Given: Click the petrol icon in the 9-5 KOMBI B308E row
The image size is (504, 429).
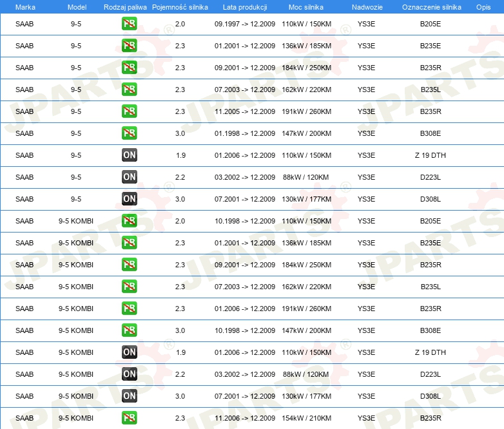Looking at the screenshot, I should point(129,330).
